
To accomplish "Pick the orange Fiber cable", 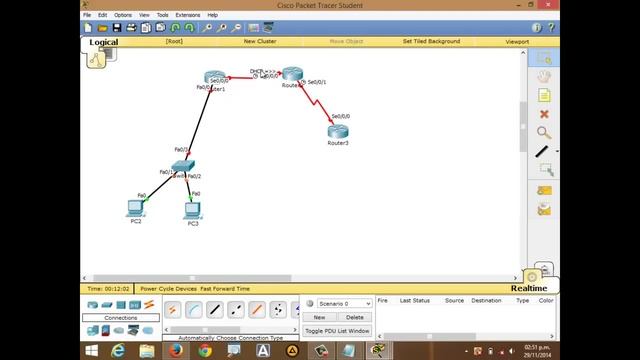I will click(257, 310).
